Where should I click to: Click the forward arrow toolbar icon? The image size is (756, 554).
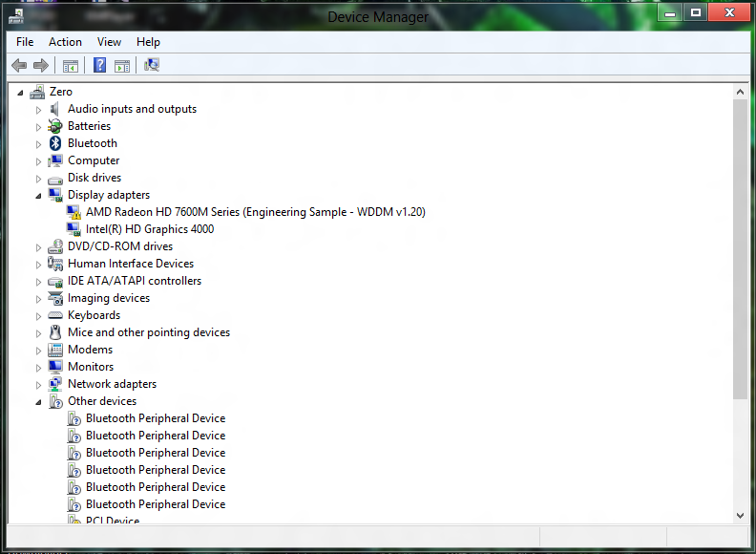pyautogui.click(x=41, y=65)
